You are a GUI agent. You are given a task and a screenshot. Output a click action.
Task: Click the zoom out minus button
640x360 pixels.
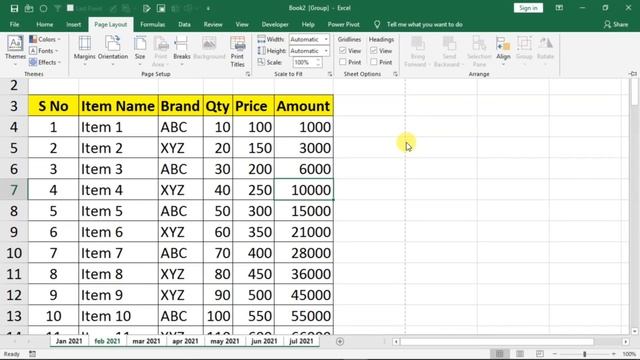[555, 354]
